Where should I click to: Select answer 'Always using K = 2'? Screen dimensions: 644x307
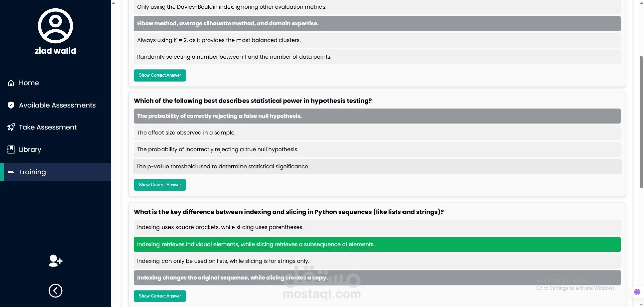point(377,40)
